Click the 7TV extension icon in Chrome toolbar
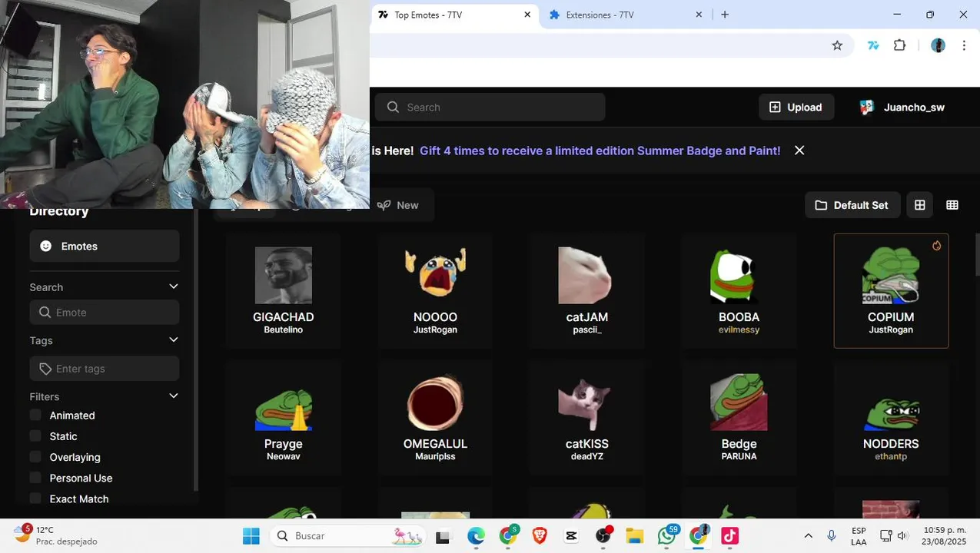This screenshot has width=980, height=553. click(873, 45)
